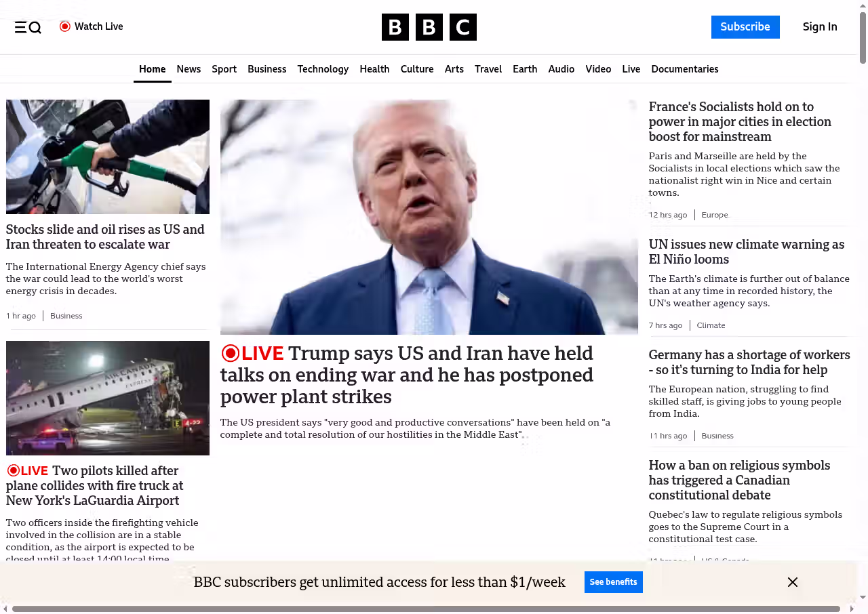Open the News tab

[189, 69]
